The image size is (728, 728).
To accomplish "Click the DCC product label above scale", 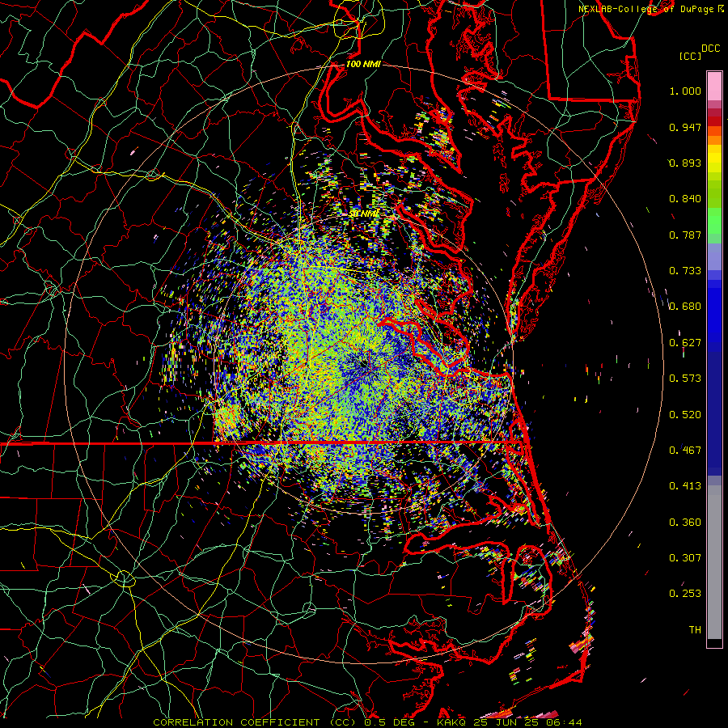I will click(x=710, y=49).
